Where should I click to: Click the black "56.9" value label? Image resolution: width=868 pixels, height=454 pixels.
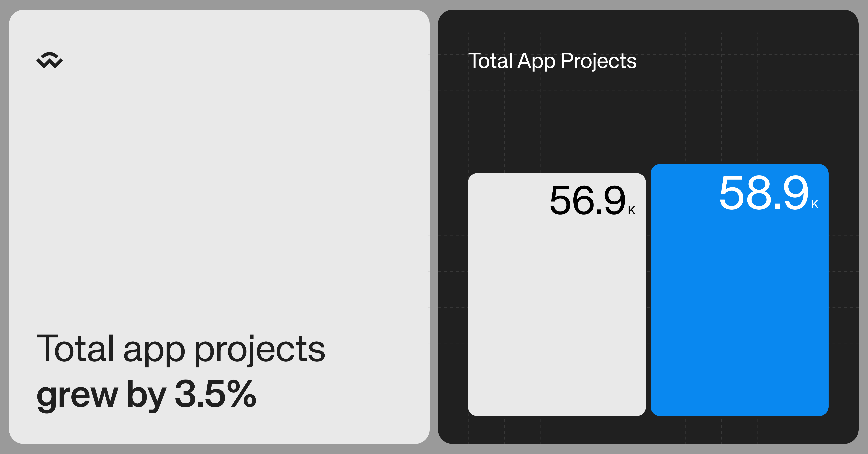(587, 201)
